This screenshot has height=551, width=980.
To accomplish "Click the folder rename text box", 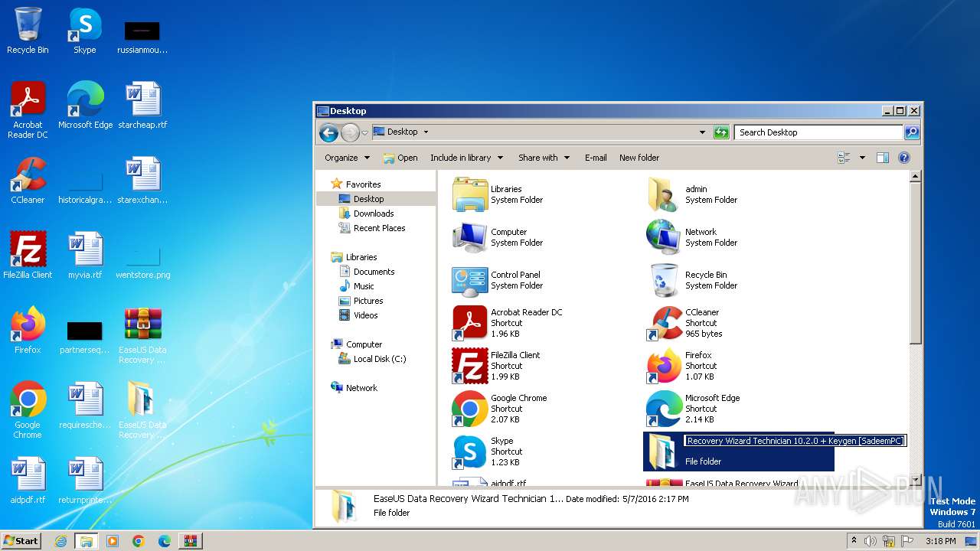I will 795,441.
